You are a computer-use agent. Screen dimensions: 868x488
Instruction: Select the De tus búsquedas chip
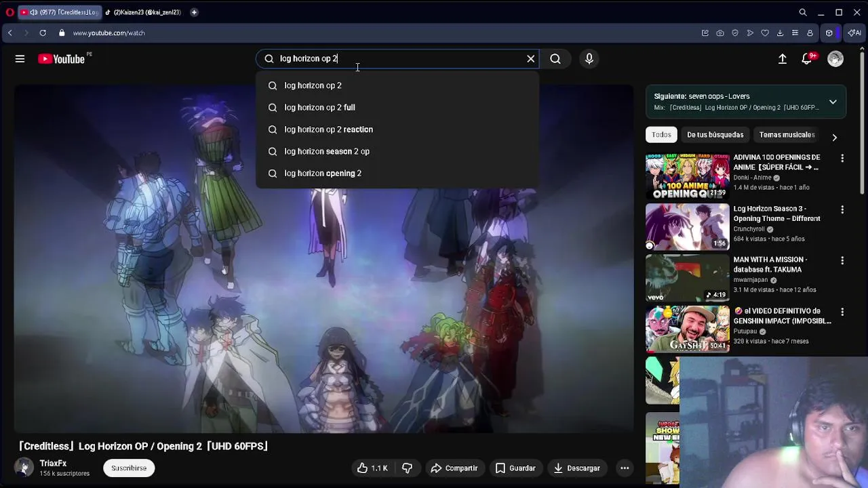(x=715, y=135)
